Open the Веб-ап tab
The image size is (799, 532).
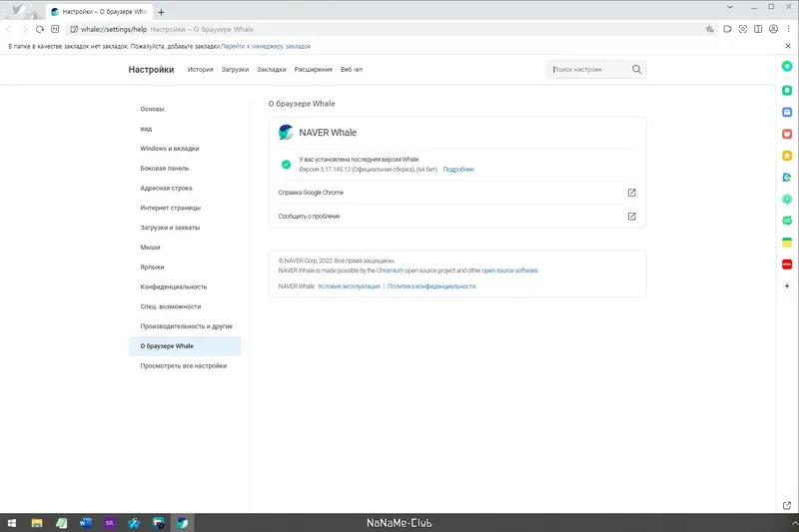pos(352,69)
